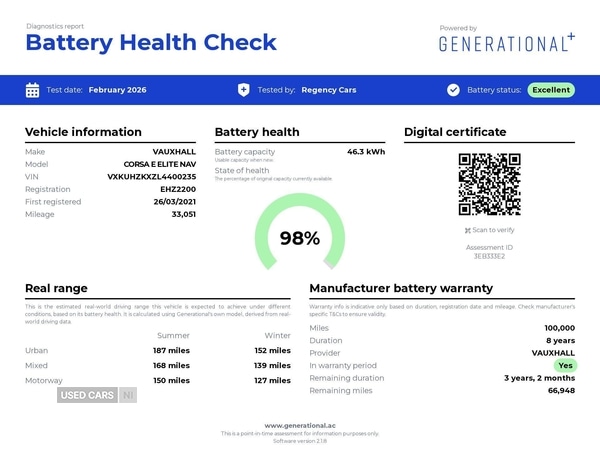Select the Battery Health Check title
This screenshot has height=450, width=600.
(x=151, y=43)
